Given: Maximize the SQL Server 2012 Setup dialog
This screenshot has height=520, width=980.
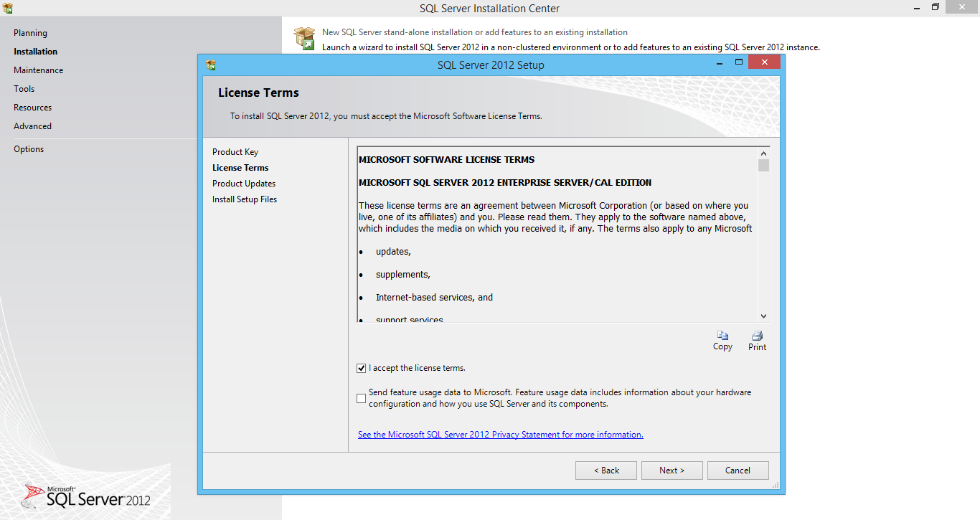Looking at the screenshot, I should coord(738,62).
